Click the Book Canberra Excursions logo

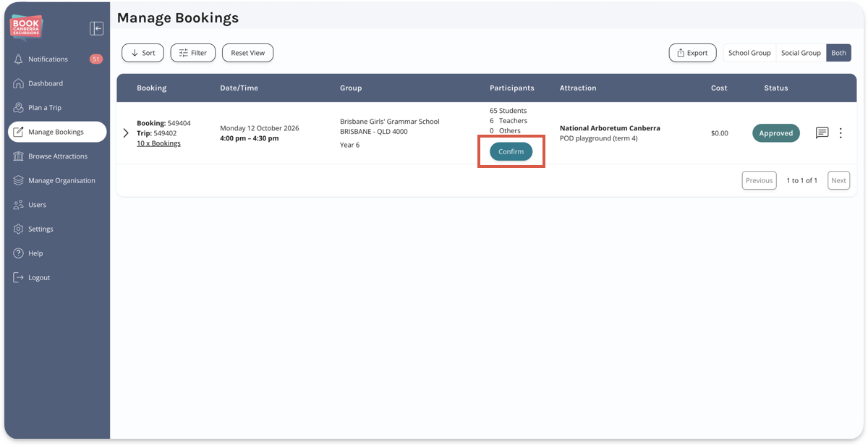(26, 28)
